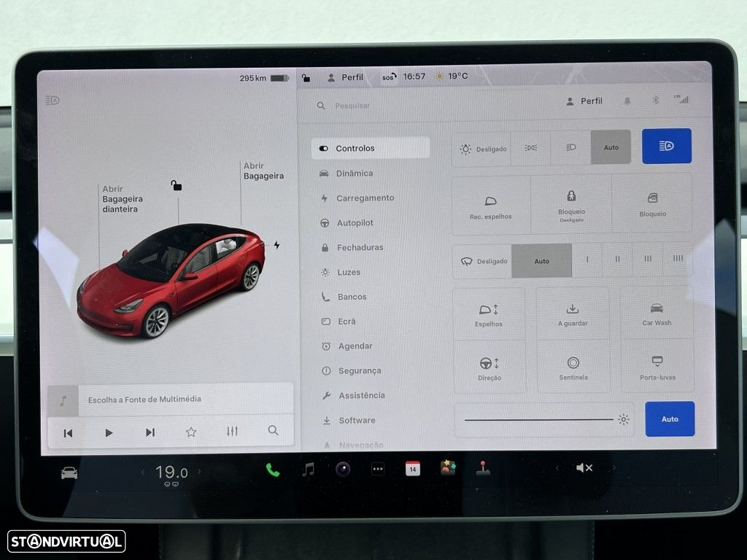
Task: Open the camera app
Action: pos(343,470)
